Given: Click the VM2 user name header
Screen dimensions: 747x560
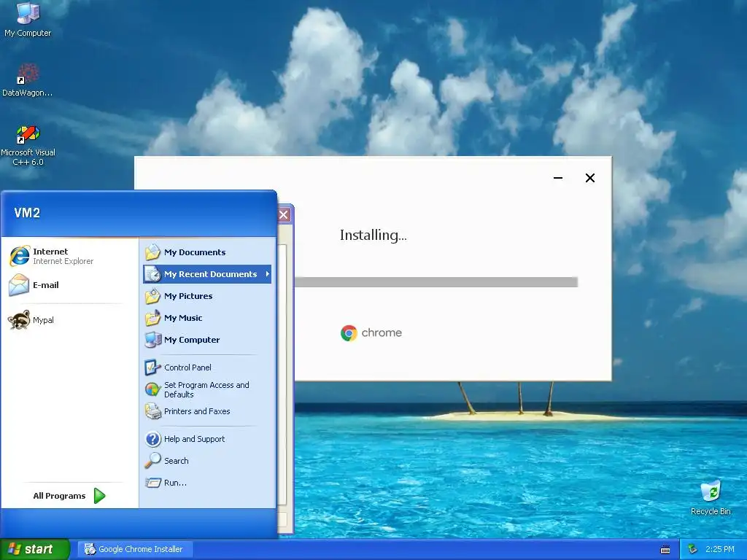Looking at the screenshot, I should coord(27,213).
